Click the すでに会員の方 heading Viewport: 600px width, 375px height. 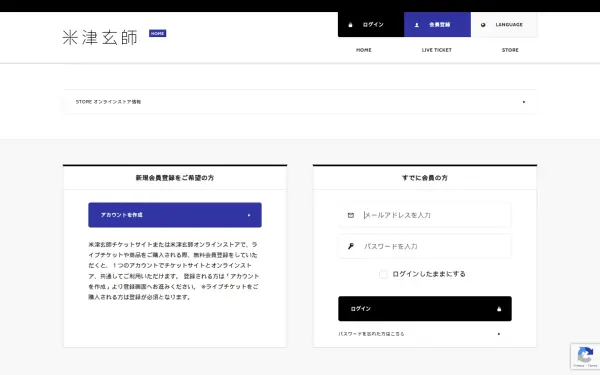tap(425, 178)
